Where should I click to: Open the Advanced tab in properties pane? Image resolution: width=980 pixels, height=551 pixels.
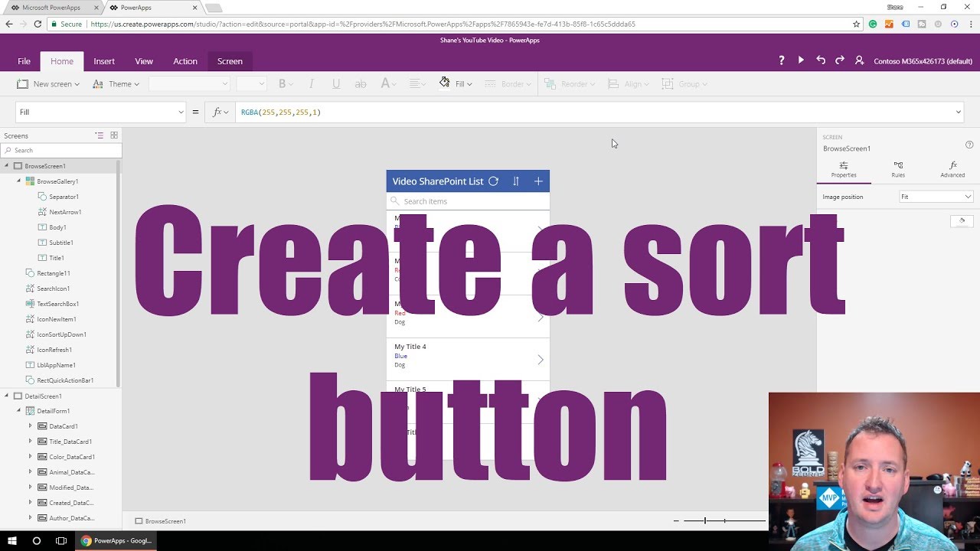[952, 169]
